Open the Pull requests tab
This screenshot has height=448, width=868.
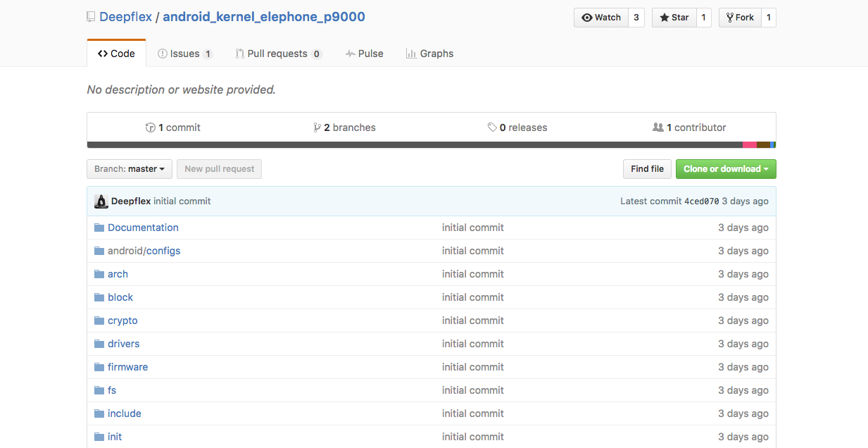278,54
